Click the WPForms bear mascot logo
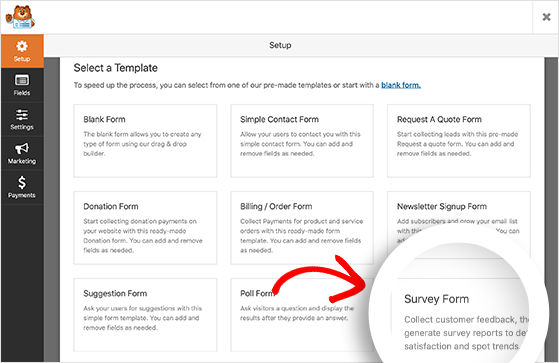The image size is (559, 363). coord(20,17)
